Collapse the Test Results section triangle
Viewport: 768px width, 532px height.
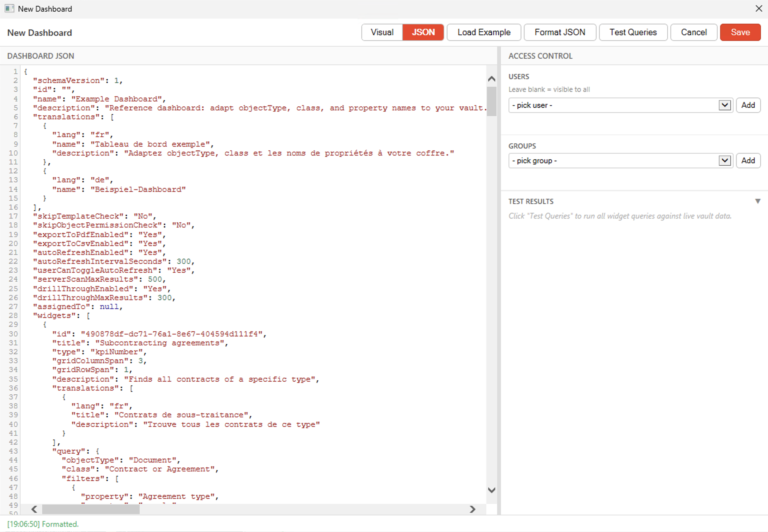coord(758,201)
